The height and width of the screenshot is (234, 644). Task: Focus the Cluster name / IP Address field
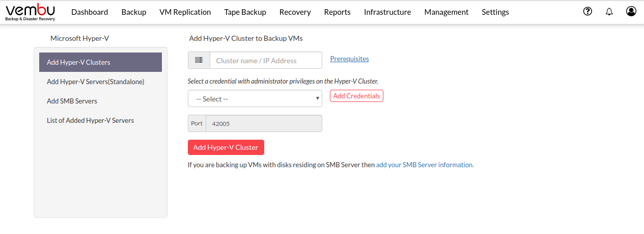(266, 60)
